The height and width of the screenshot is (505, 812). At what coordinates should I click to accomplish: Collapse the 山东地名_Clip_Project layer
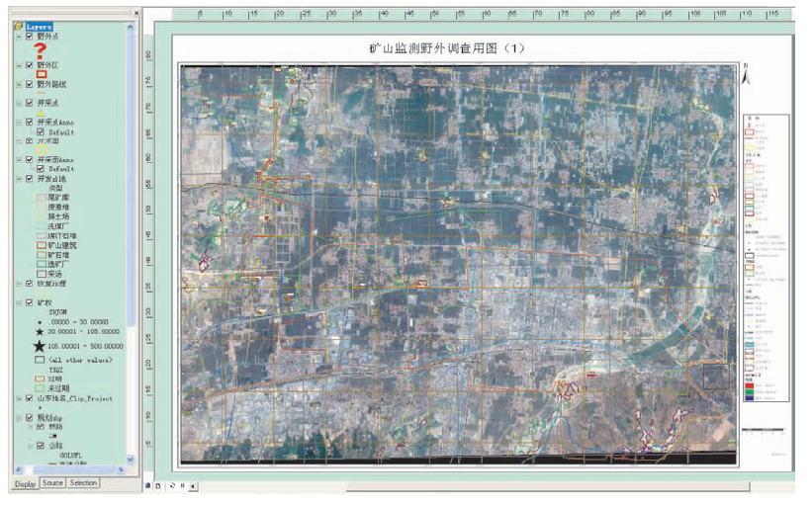(x=19, y=398)
